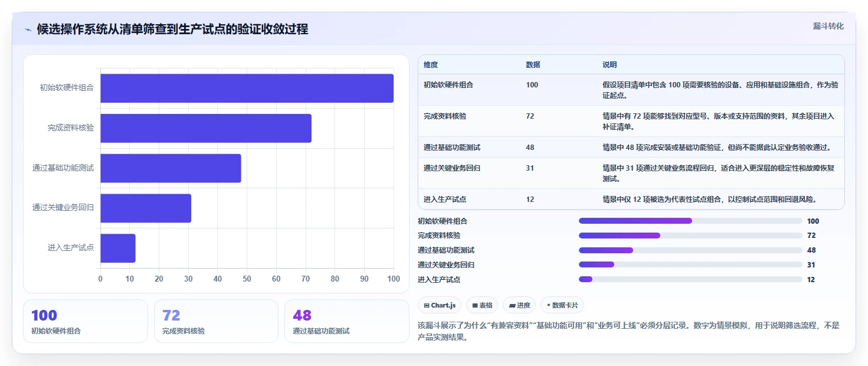Screen dimensions: 868x366
Task: Click 通过关键业务回归 in the table's 维度 column
Action: [452, 168]
